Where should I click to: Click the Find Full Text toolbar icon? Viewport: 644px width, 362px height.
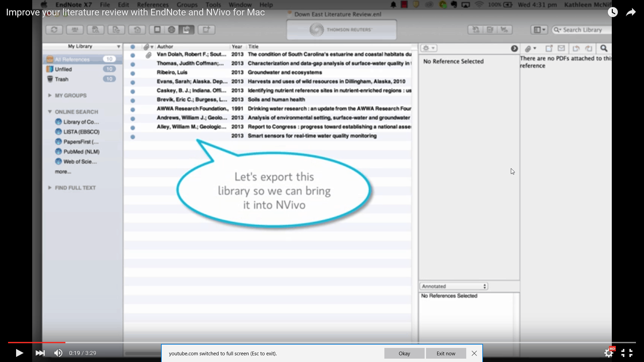click(x=96, y=30)
